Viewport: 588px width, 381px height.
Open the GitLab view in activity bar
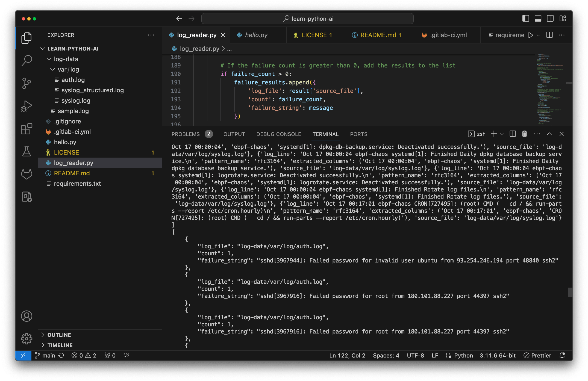point(27,174)
